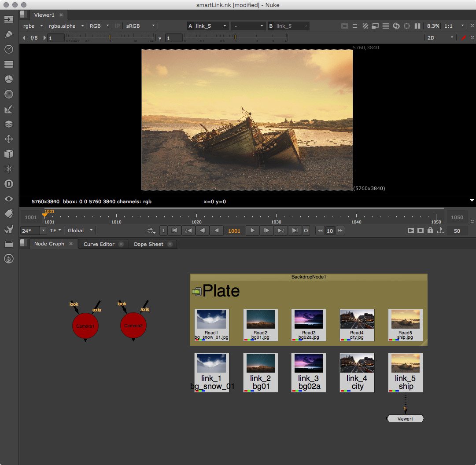Open the 3D cube nodes menu

coord(8,154)
